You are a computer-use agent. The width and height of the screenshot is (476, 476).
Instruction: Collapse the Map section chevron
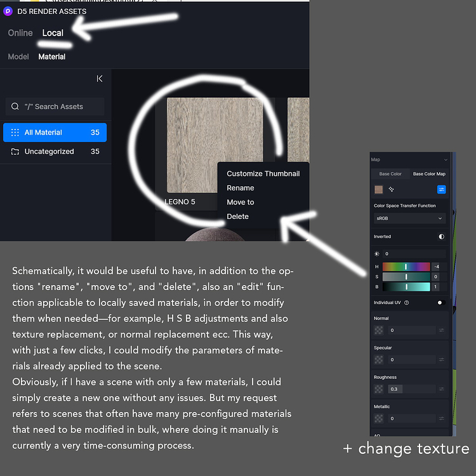pyautogui.click(x=446, y=160)
